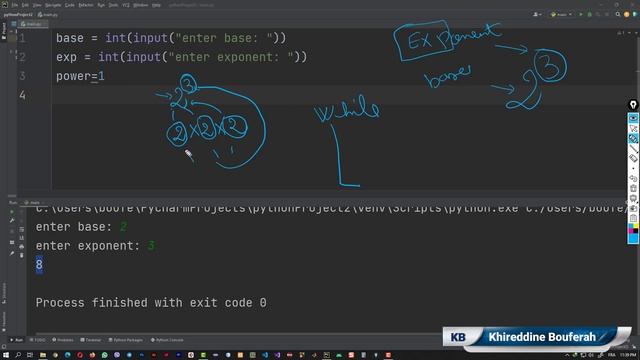Open the user account dropdown in toolbar
The height and width of the screenshot is (360, 640).
click(538, 14)
